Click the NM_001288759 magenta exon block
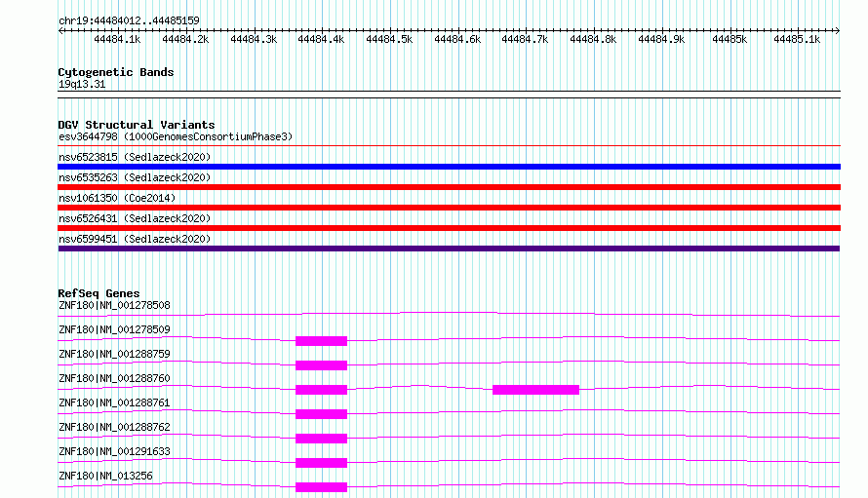868x498 pixels. (321, 365)
